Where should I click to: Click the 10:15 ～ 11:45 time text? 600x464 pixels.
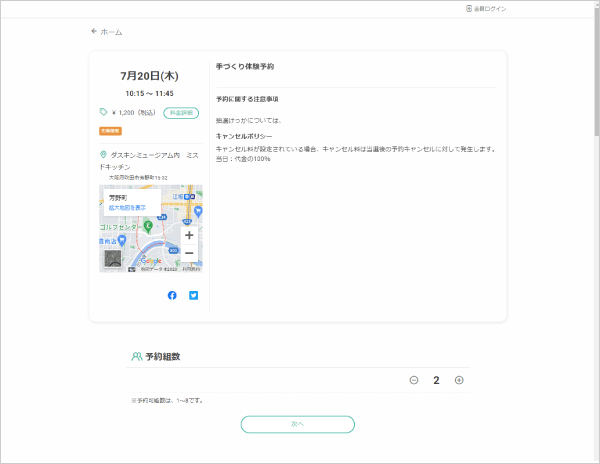[x=150, y=93]
